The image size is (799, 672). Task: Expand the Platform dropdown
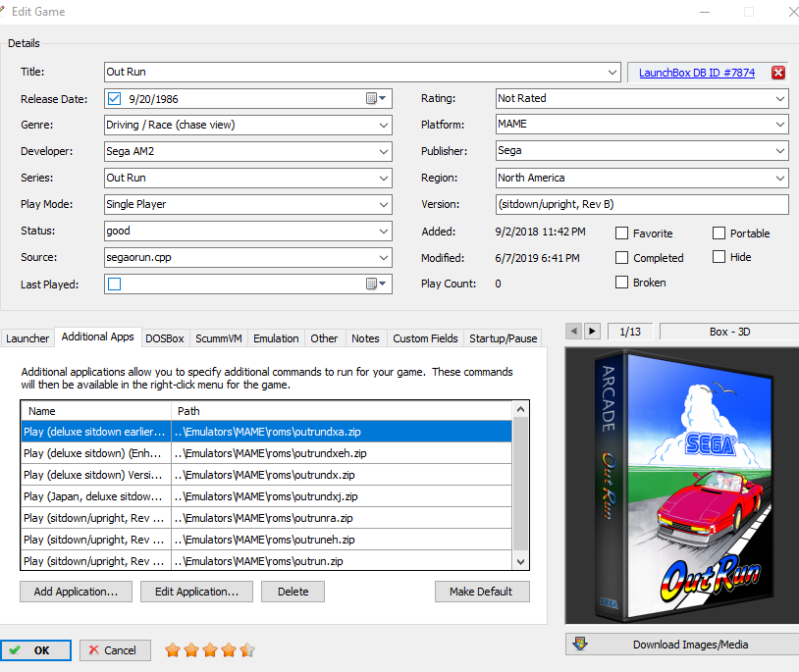coord(780,125)
